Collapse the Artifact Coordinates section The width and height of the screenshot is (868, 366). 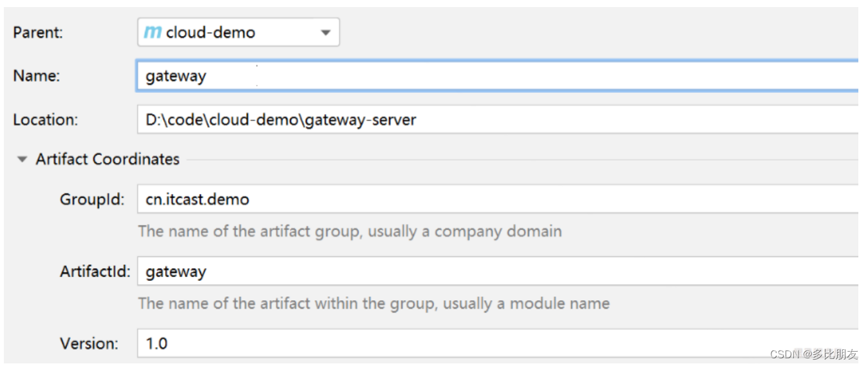pyautogui.click(x=23, y=159)
